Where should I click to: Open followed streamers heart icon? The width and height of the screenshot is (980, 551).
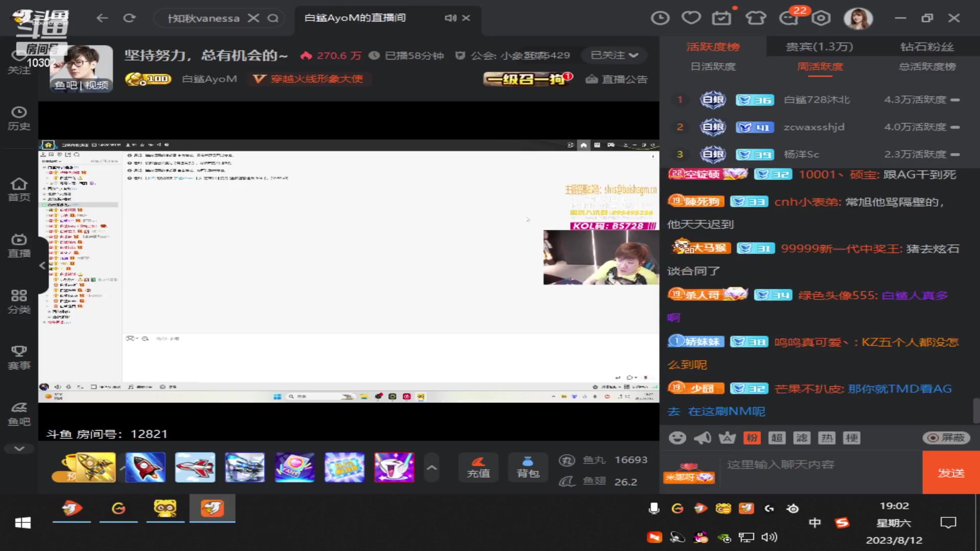[691, 18]
